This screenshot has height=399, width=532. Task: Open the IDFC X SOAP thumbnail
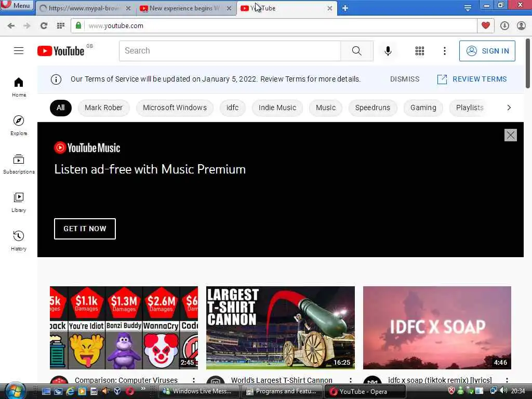point(437,328)
